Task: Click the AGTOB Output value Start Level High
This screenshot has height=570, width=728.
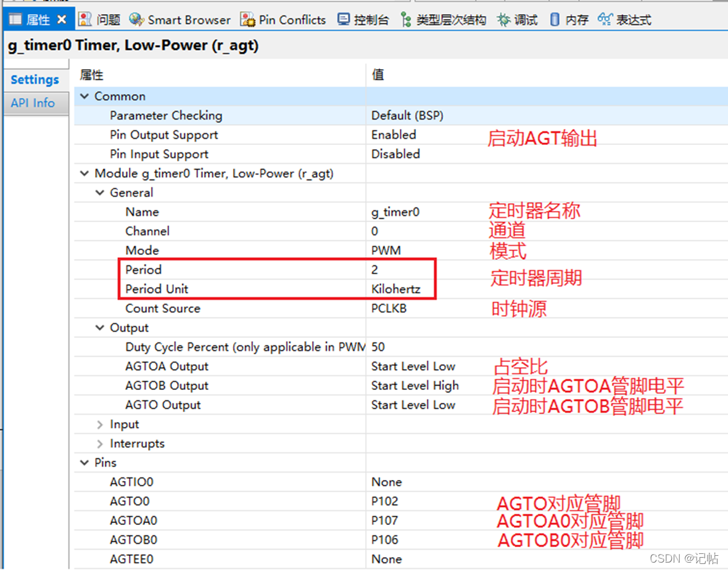Action: (415, 386)
